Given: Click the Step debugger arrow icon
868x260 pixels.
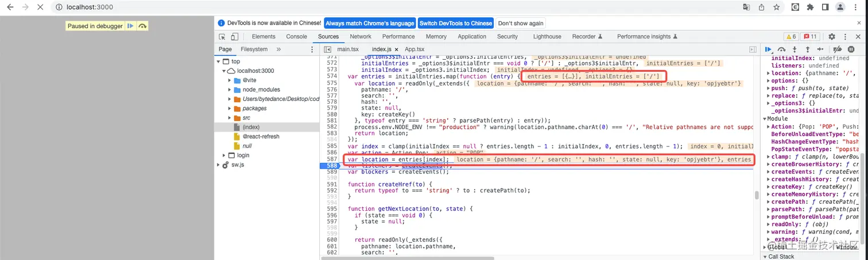Looking at the screenshot, I should (820, 50).
